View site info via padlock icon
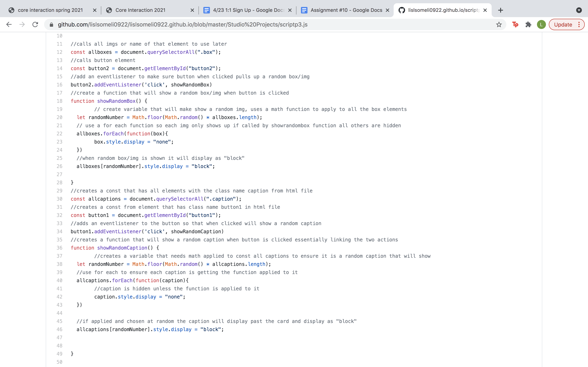The height and width of the screenshot is (367, 588). (x=51, y=24)
